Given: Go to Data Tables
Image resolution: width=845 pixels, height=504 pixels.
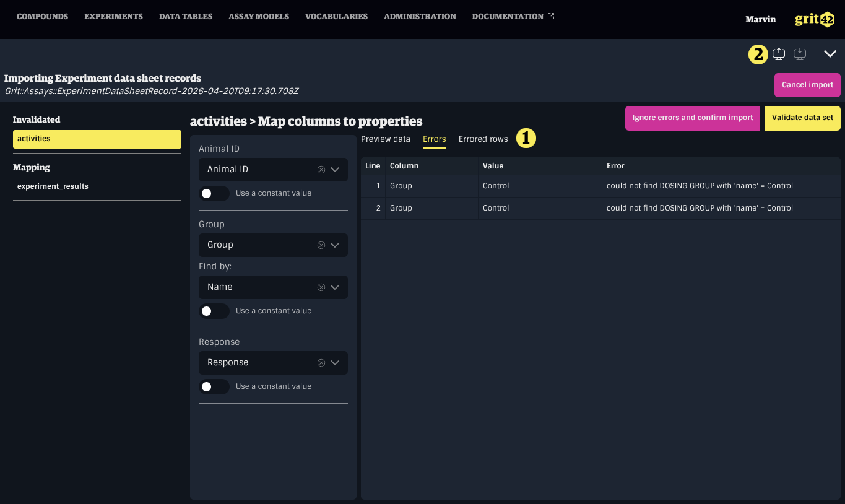Looking at the screenshot, I should click(x=186, y=17).
